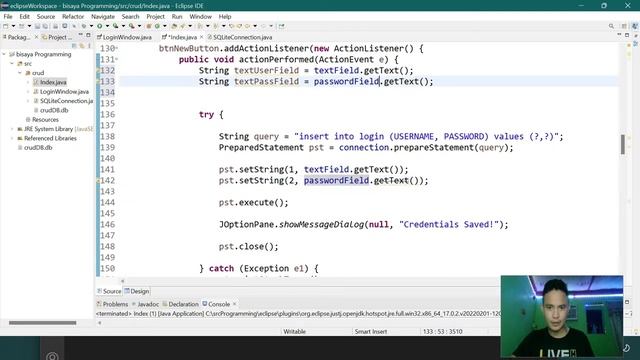Open the File menu
This screenshot has height=360, width=640.
click(x=8, y=16)
